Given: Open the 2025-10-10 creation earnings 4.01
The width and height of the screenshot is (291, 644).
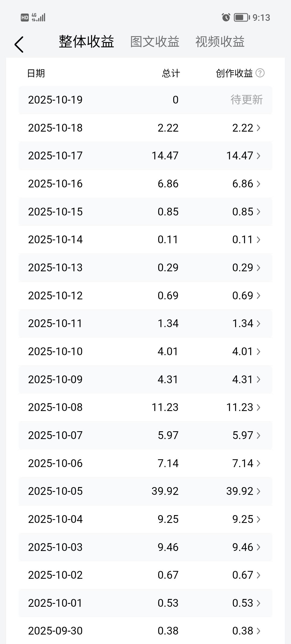Looking at the screenshot, I should (x=243, y=351).
